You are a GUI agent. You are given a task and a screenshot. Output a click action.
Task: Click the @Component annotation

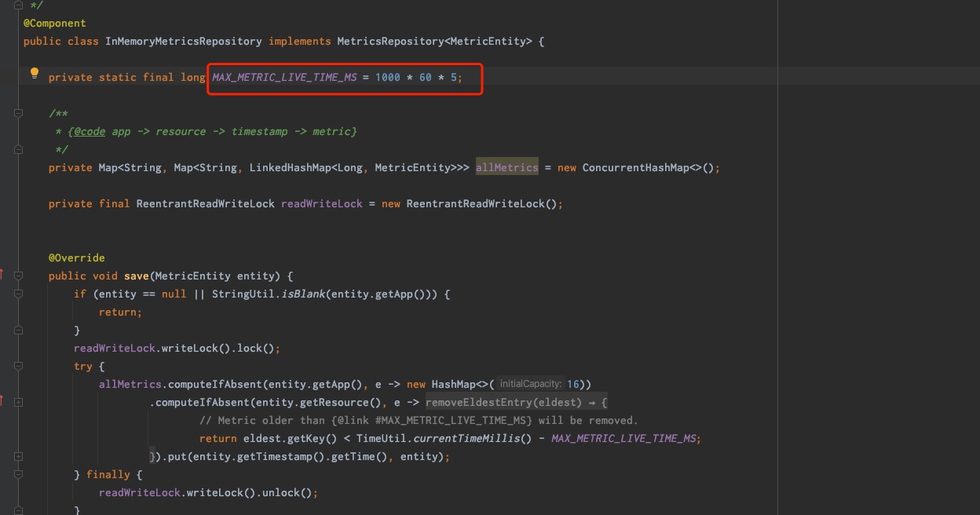click(x=55, y=24)
